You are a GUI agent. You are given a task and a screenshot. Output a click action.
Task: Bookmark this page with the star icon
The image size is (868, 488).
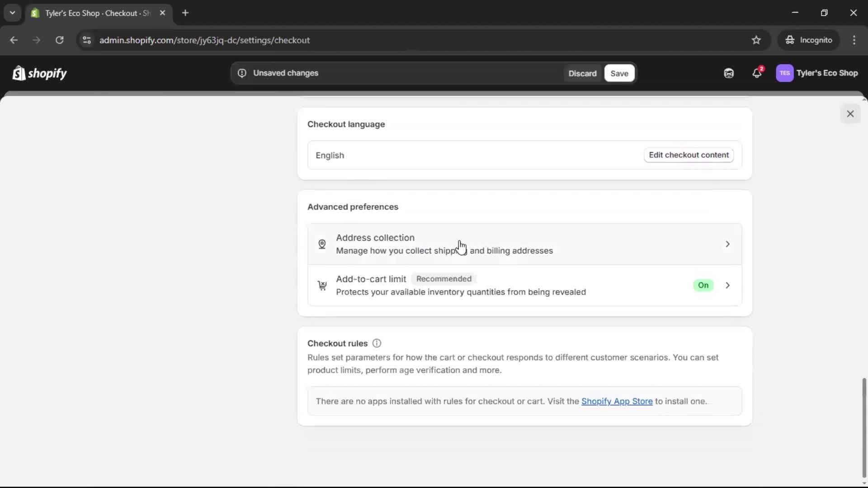[756, 40]
